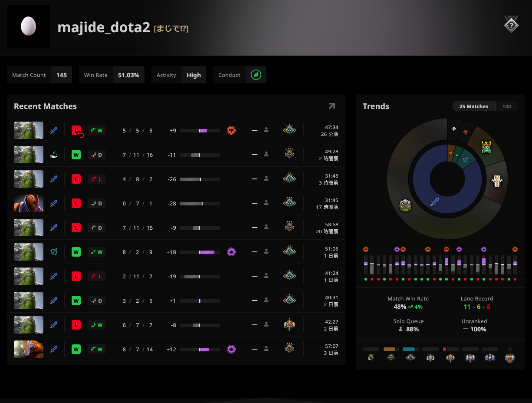Click the Lane Record 11 – 6 – 8 stat

click(477, 303)
